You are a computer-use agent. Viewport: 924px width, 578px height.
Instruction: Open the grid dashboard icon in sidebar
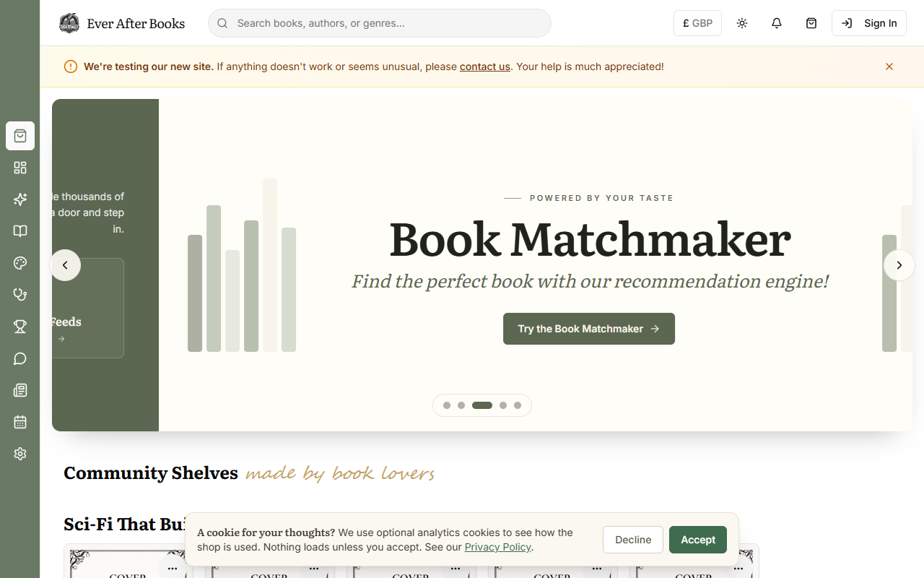point(20,168)
